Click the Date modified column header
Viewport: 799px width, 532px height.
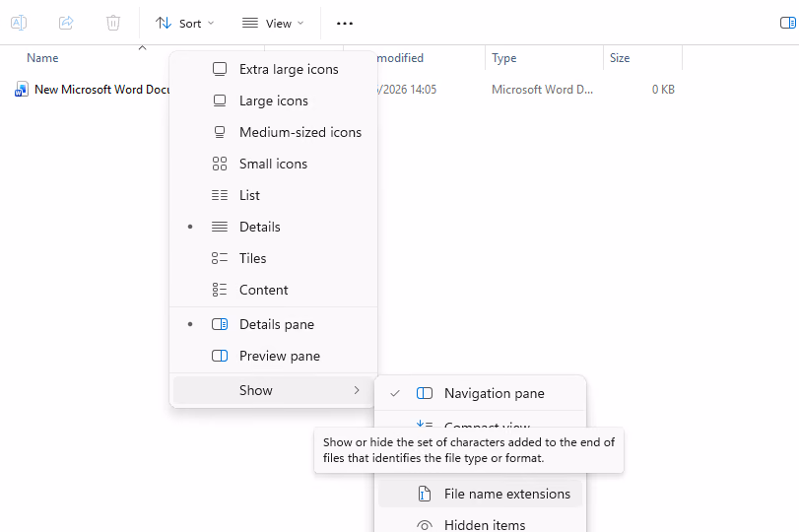coord(400,58)
